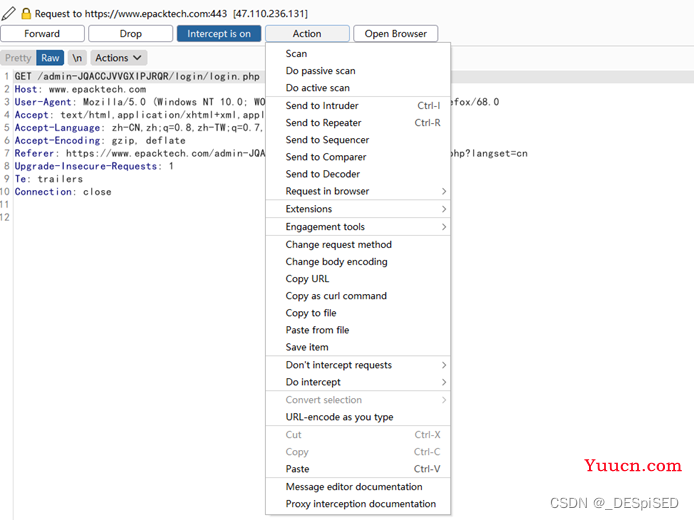Drop the intercepted request
This screenshot has height=520, width=694.
click(131, 34)
